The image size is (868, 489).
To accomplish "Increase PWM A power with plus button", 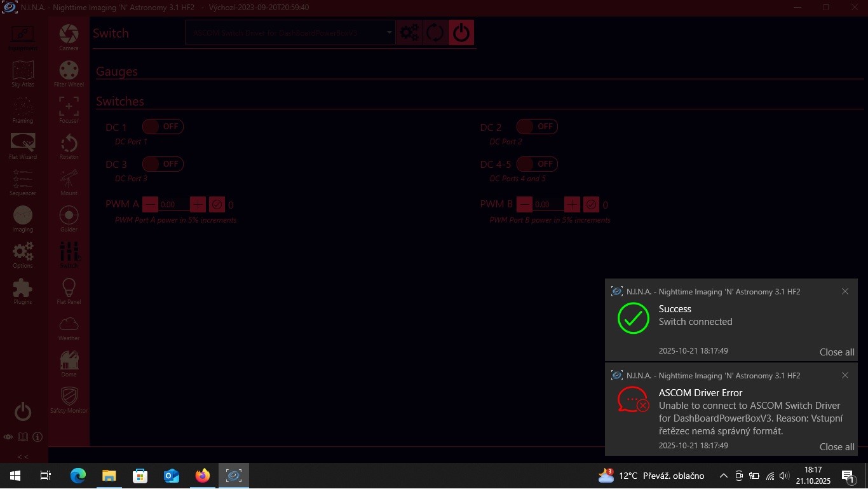I will point(198,204).
